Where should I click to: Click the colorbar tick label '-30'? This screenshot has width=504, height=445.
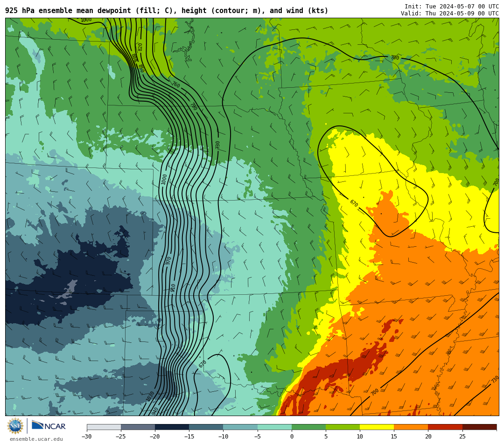click(x=87, y=436)
